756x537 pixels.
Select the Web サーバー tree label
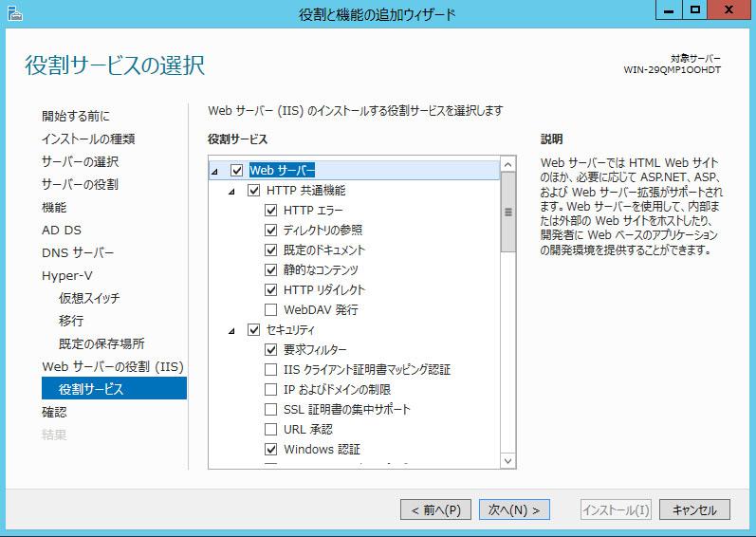[x=282, y=170]
